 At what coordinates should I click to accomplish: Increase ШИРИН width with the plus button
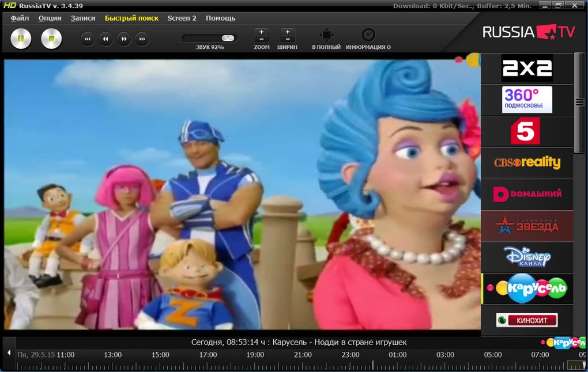pyautogui.click(x=288, y=32)
